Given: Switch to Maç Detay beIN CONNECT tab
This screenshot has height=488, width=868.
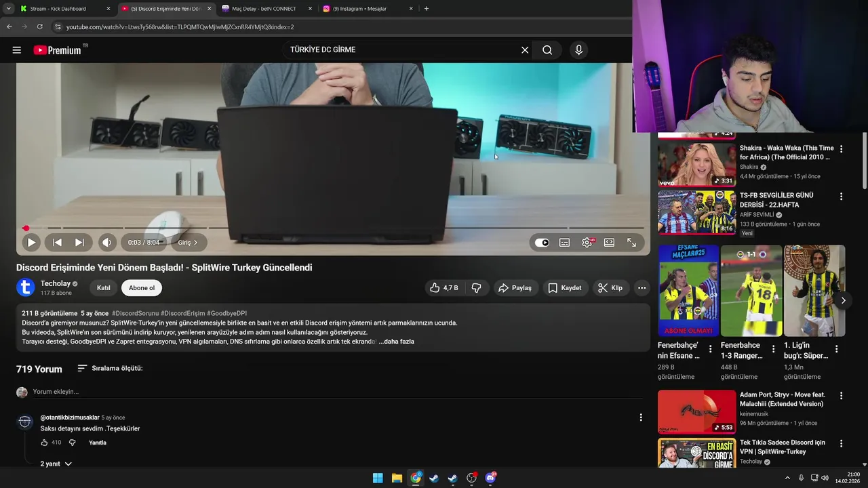Looking at the screenshot, I should click(x=267, y=9).
